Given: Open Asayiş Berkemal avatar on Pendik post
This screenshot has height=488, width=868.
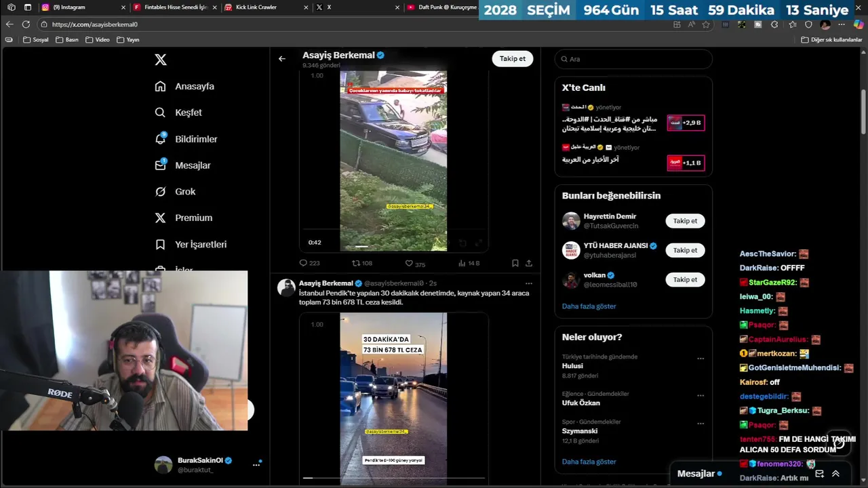Looking at the screenshot, I should pos(286,287).
